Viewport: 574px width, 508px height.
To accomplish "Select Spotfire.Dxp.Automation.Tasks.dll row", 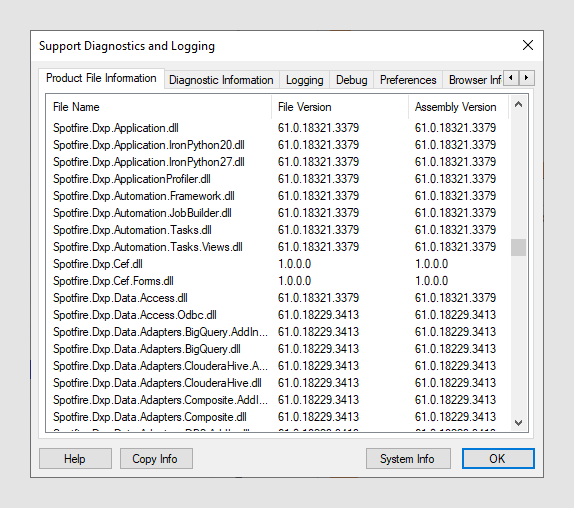I will click(277, 230).
